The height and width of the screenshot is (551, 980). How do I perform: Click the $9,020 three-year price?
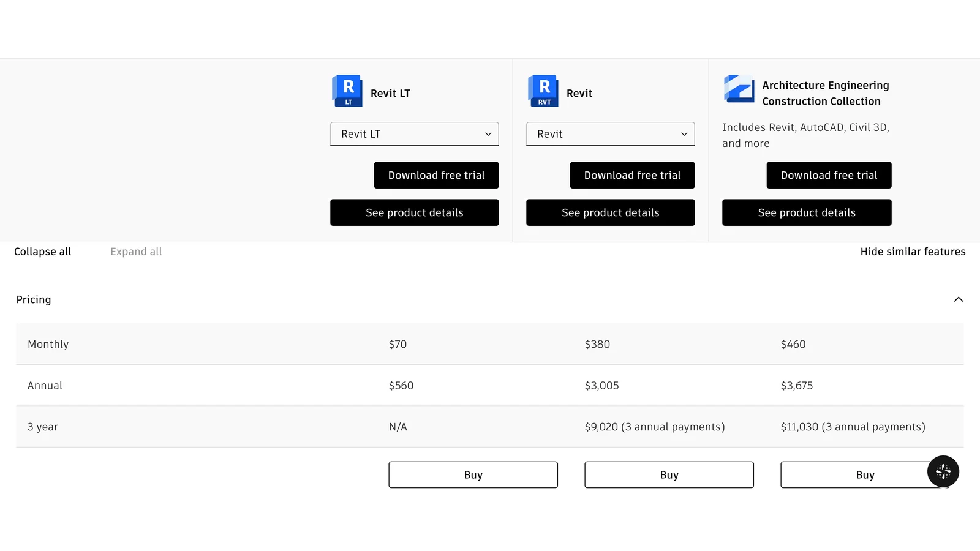click(x=655, y=427)
